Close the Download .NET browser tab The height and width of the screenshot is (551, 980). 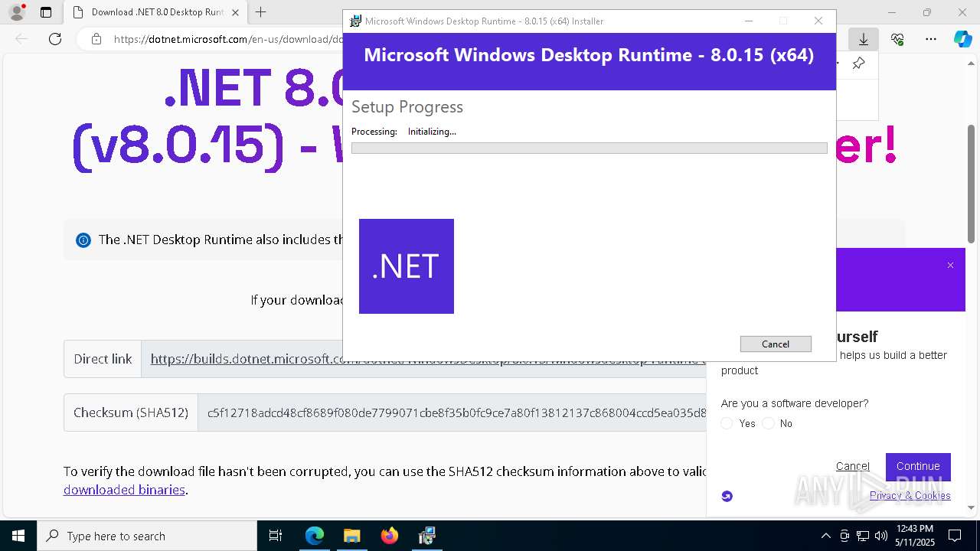235,12
